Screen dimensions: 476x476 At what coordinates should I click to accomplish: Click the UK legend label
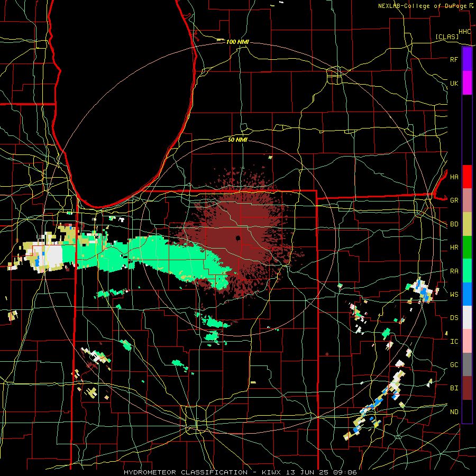point(454,83)
